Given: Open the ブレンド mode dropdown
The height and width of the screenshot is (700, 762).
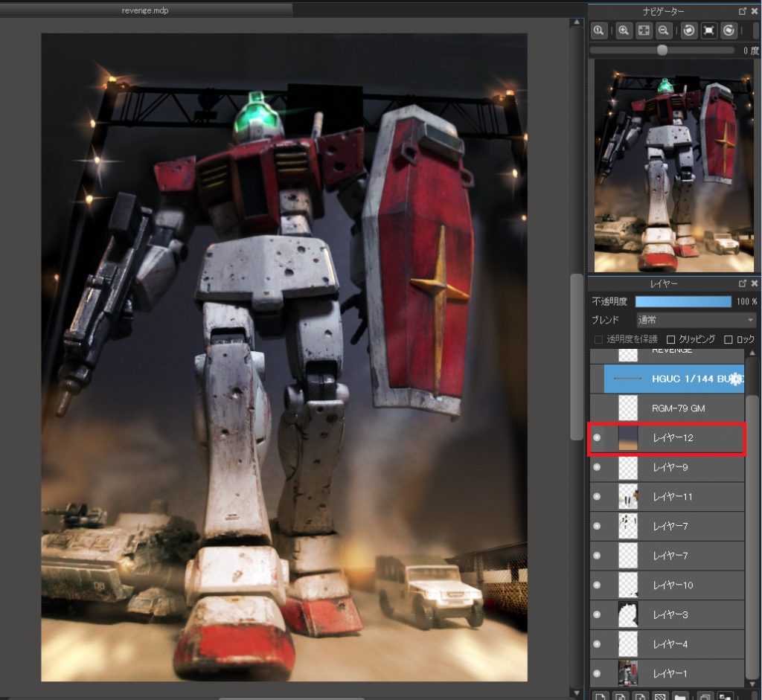Looking at the screenshot, I should 696,320.
